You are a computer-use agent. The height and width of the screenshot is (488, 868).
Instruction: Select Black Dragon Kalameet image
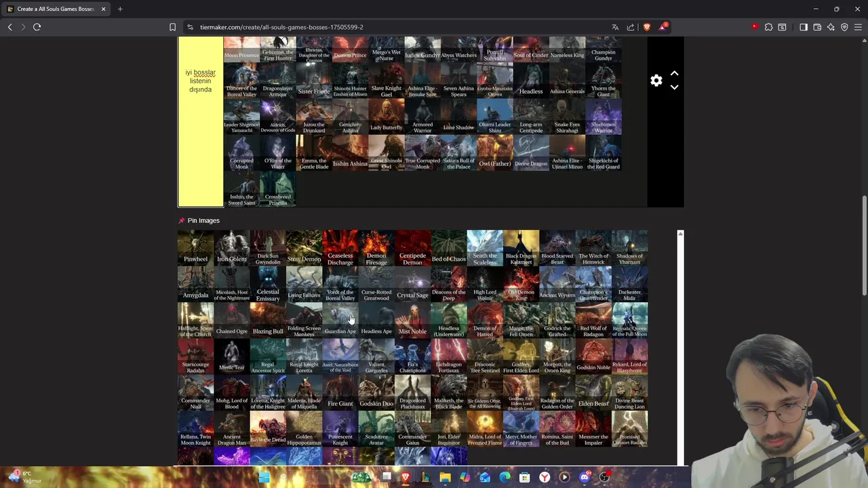[x=521, y=248]
